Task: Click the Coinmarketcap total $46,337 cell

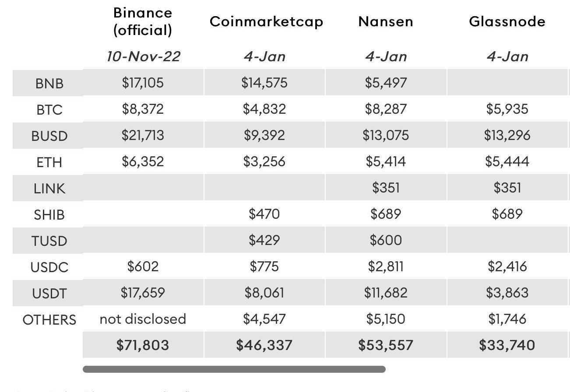Action: point(264,345)
